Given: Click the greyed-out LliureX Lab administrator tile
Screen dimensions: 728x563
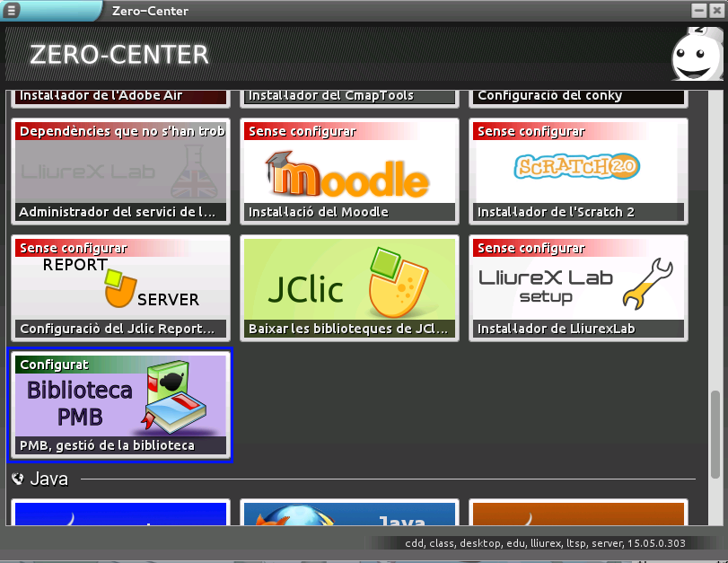Looking at the screenshot, I should (120, 172).
